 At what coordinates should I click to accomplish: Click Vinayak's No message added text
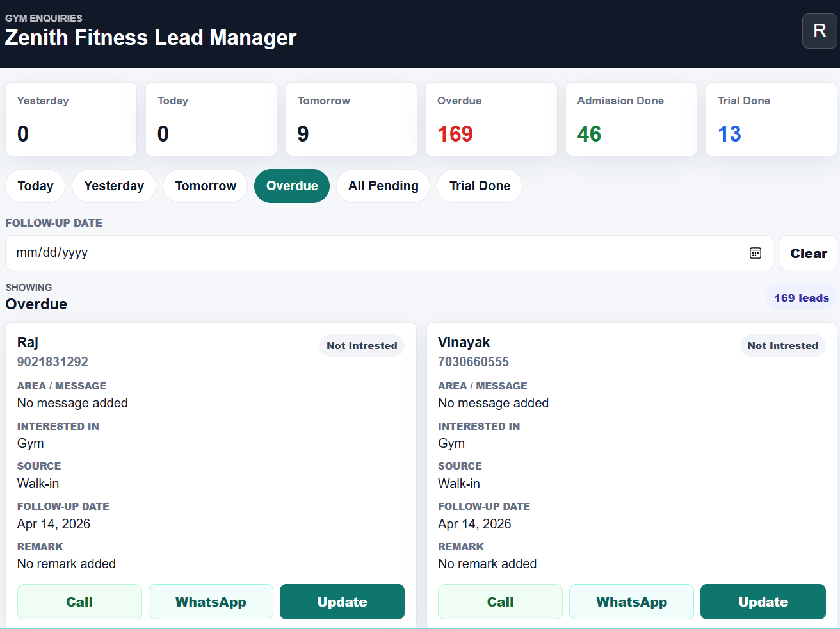(493, 403)
